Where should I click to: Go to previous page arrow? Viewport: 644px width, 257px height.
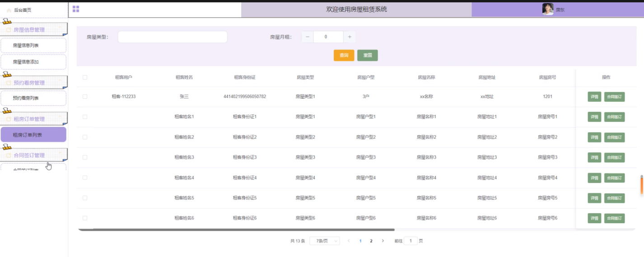[349, 241]
